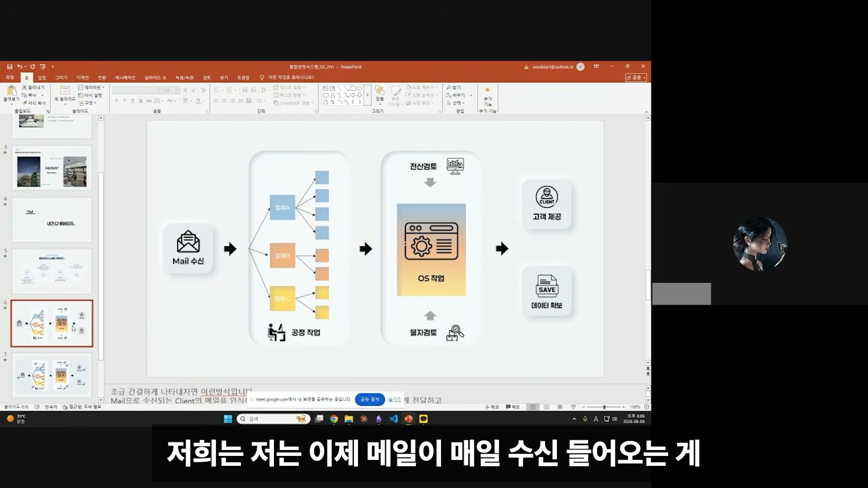Toggle bold formatting in font group

[116, 101]
